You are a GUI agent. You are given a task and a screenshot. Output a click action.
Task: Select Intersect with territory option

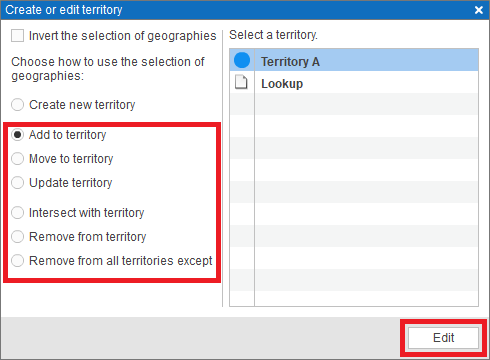point(17,213)
